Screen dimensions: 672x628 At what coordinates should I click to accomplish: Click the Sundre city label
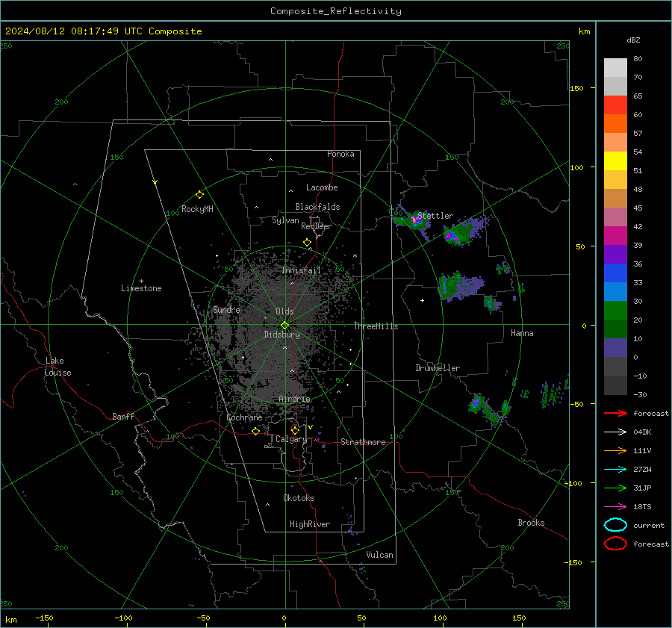(x=226, y=310)
